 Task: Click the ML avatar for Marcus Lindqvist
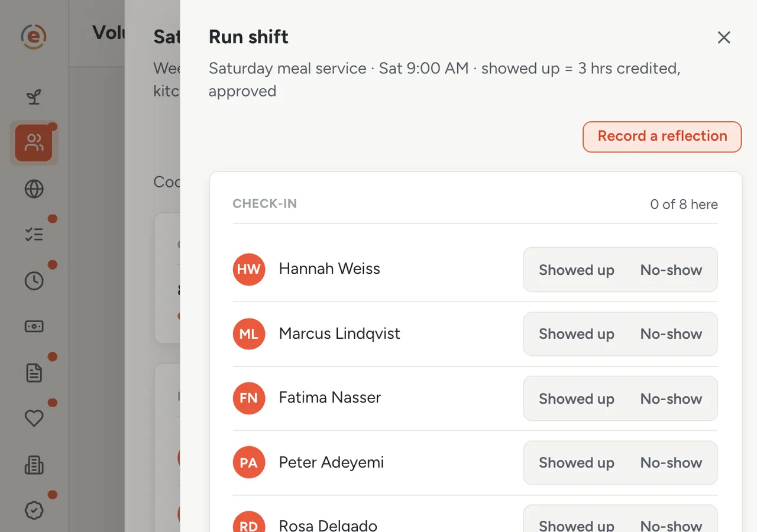(x=249, y=334)
